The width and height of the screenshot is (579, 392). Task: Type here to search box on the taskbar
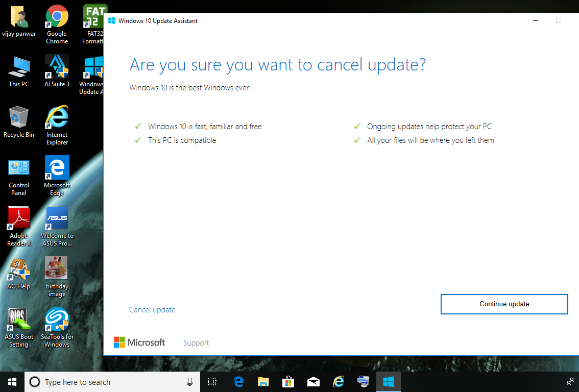click(112, 382)
